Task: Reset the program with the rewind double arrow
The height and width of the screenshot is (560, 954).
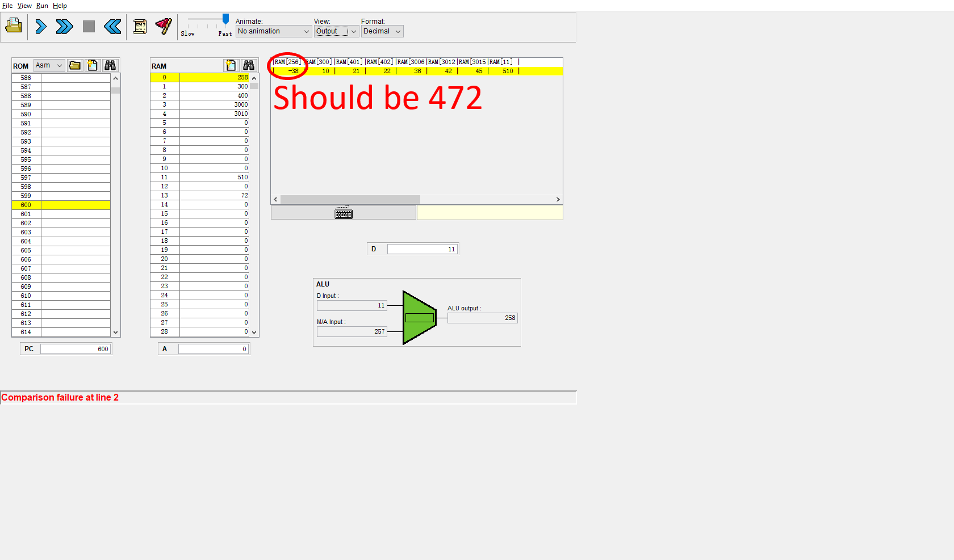Action: coord(112,26)
